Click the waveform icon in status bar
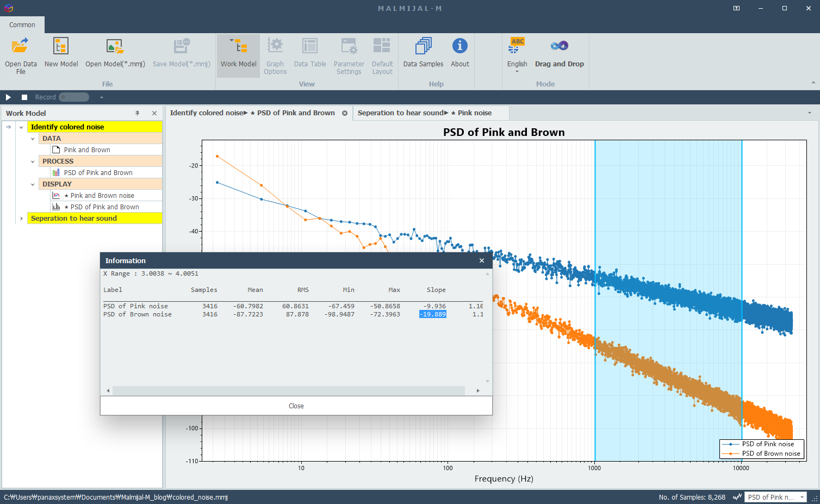 pos(737,497)
